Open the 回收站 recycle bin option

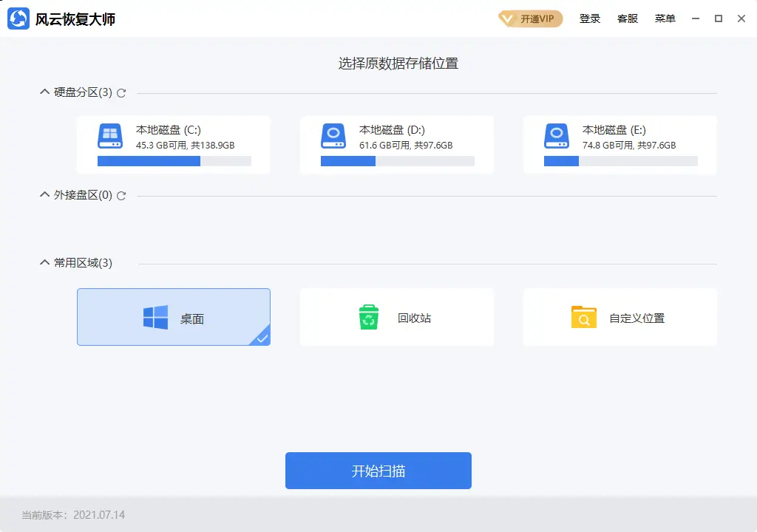pyautogui.click(x=397, y=316)
